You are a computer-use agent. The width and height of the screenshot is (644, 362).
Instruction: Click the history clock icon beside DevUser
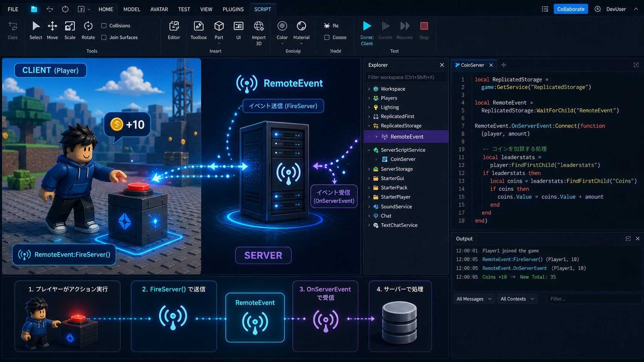coord(597,9)
